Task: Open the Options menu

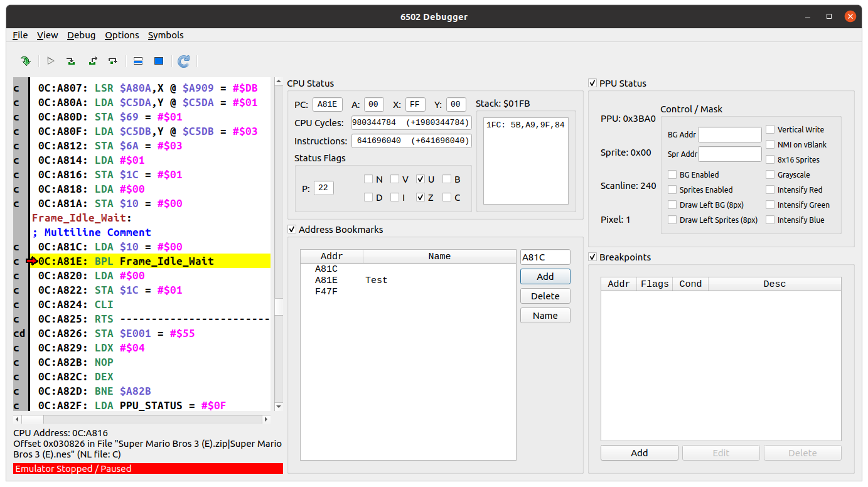Action: pyautogui.click(x=122, y=35)
